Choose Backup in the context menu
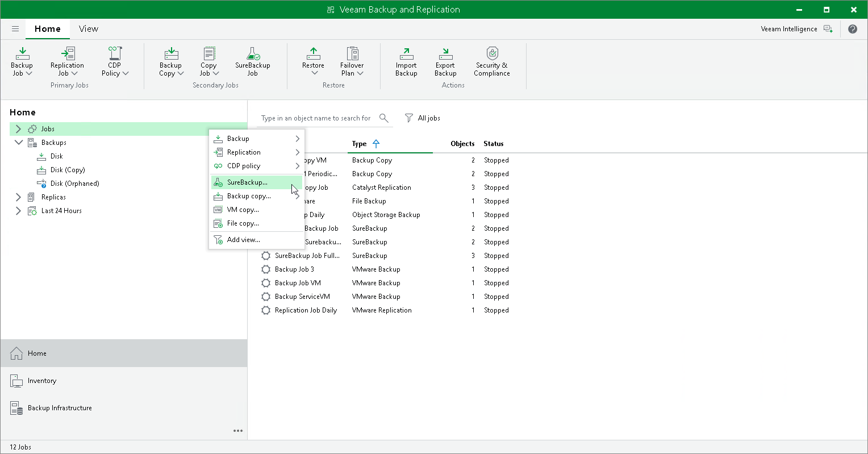Viewport: 868px width, 454px height. (x=257, y=139)
